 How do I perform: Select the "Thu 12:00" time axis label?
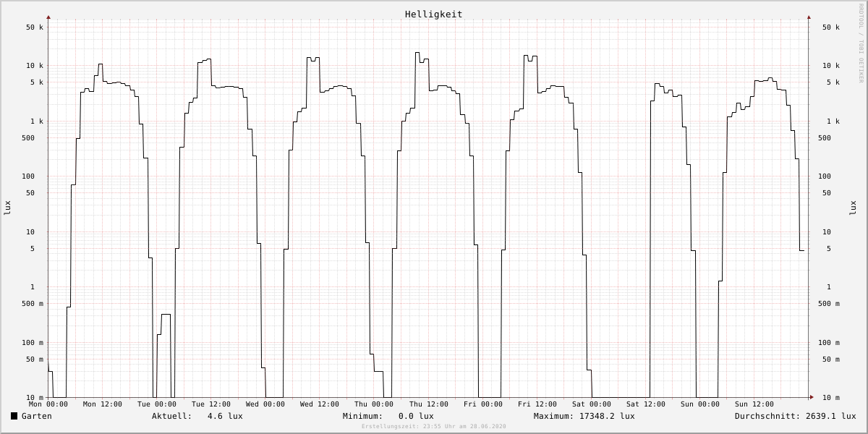[x=428, y=404]
